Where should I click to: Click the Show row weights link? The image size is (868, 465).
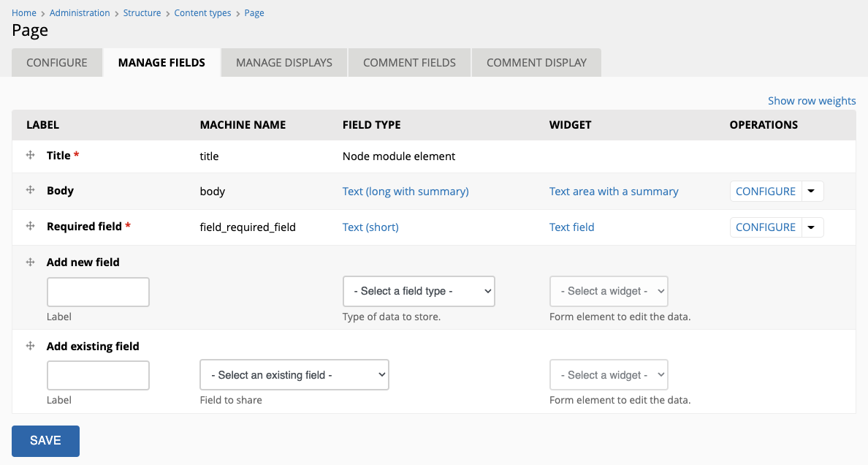tap(812, 100)
